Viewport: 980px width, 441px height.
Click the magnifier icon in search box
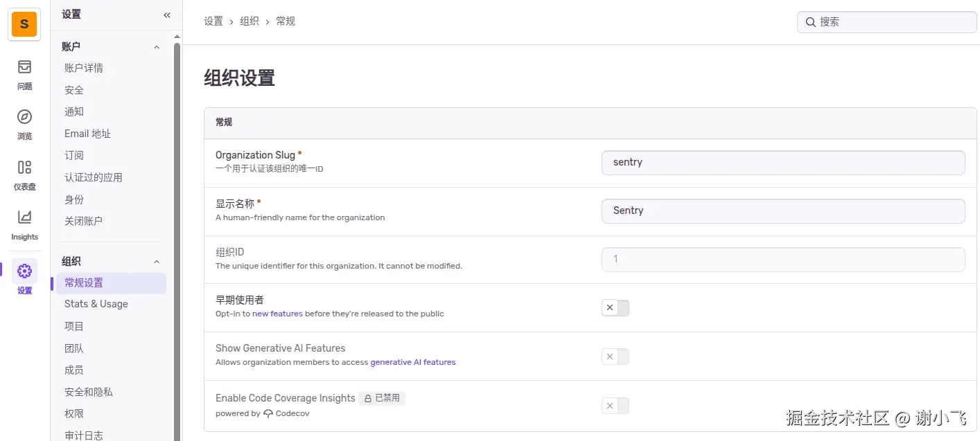tap(810, 22)
